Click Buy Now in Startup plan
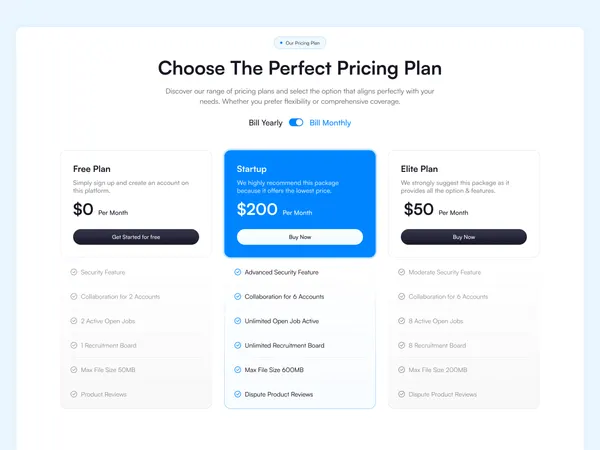The height and width of the screenshot is (450, 600). click(x=300, y=237)
